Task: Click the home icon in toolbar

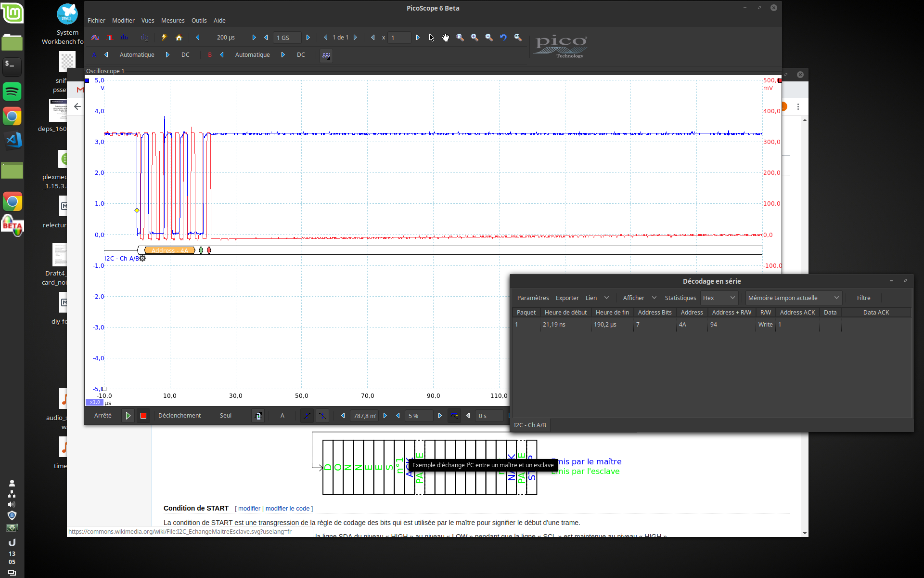Action: point(179,38)
